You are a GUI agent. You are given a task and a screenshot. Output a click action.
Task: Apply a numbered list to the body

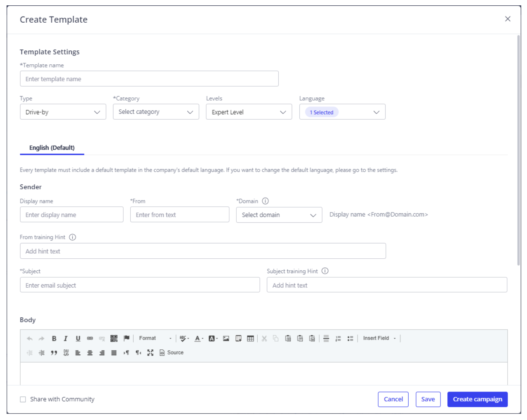338,338
